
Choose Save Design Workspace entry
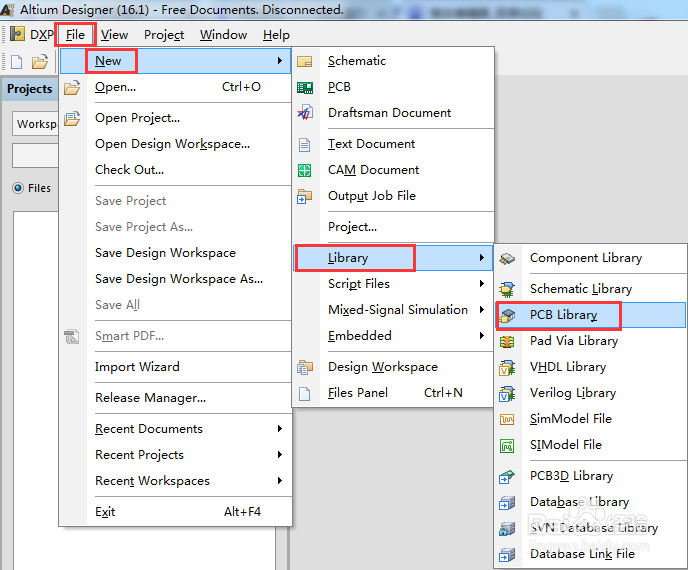pos(165,253)
